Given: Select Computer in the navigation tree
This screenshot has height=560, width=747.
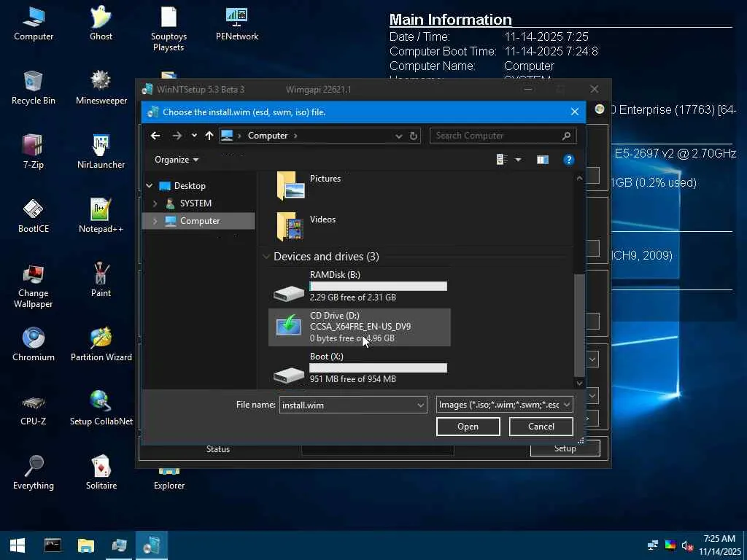Looking at the screenshot, I should click(x=199, y=221).
